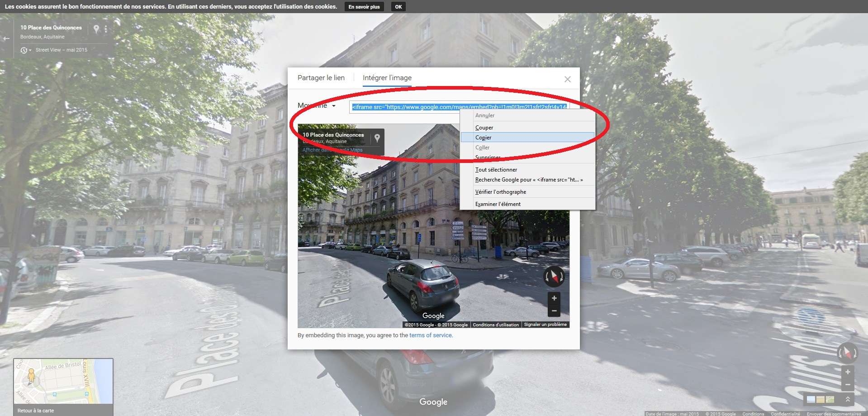Viewport: 868px width, 416px height.
Task: Zoom in on the main Street View
Action: point(848,372)
